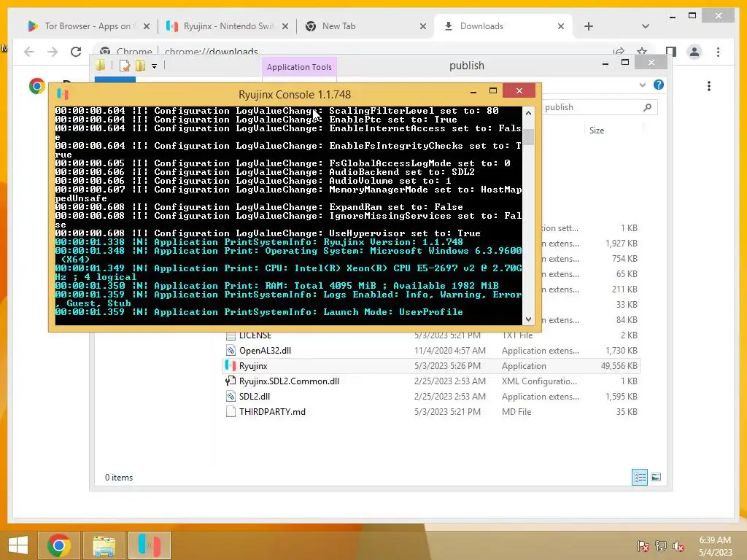Open the Application Tools ribbon tab

[x=299, y=67]
